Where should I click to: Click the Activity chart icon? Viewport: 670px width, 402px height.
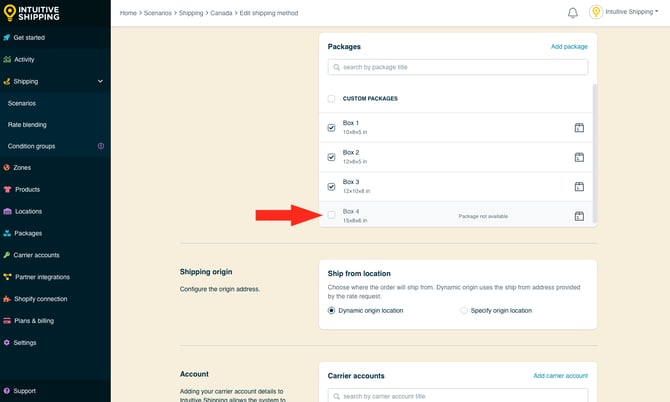click(7, 59)
